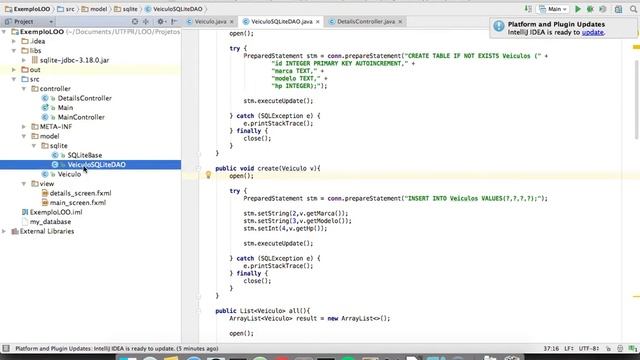Collapse the libs folder
Screen dimensions: 640x360
tap(14, 51)
